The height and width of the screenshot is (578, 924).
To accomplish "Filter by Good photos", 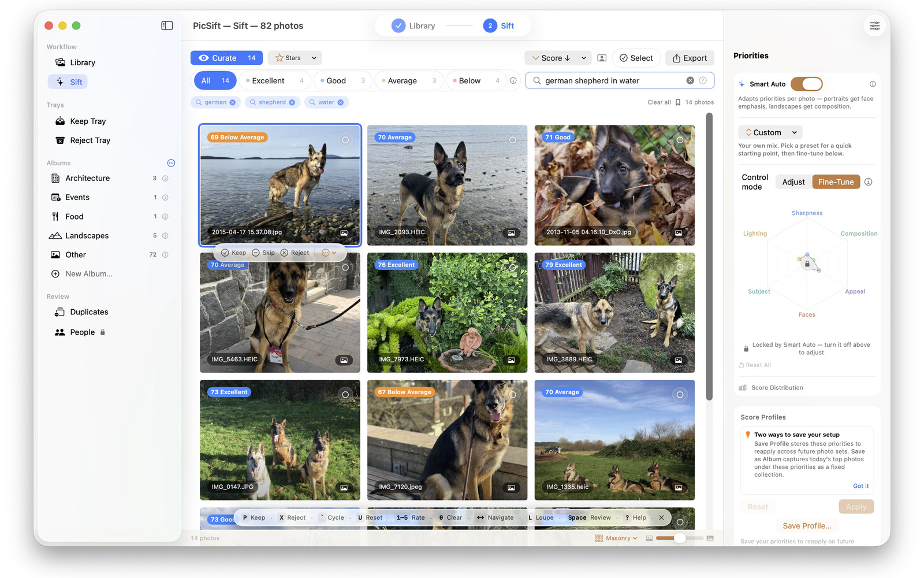I will 342,80.
